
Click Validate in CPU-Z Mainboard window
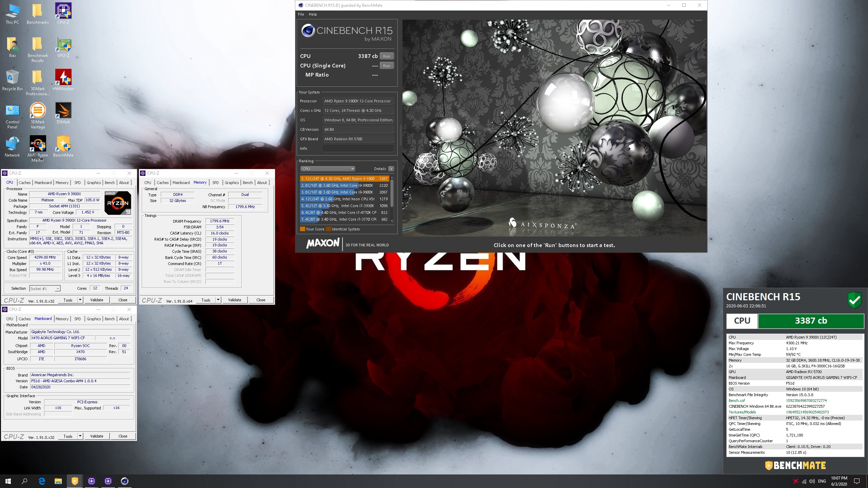pyautogui.click(x=97, y=436)
